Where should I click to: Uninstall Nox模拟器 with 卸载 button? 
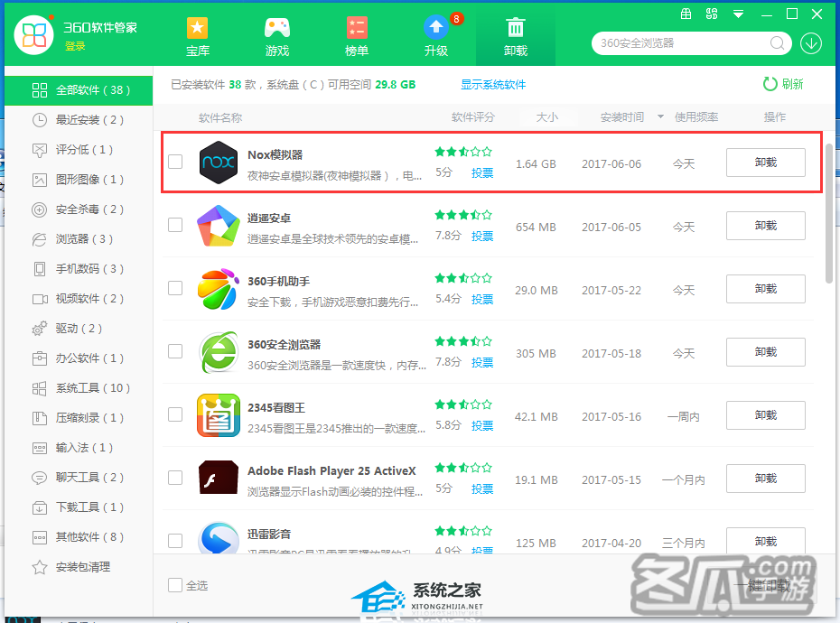766,163
